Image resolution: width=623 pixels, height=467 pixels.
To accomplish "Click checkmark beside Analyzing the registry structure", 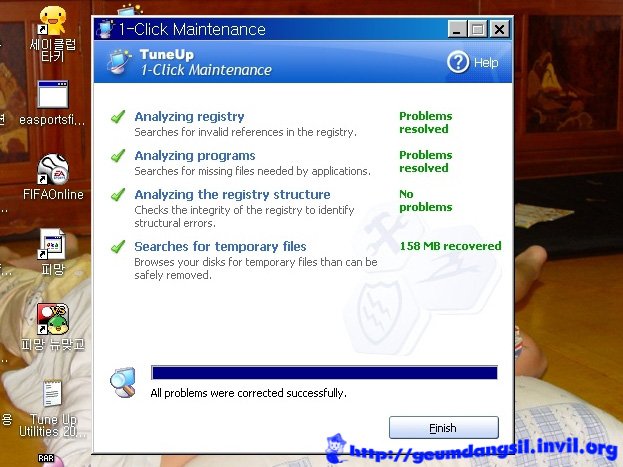I will [118, 194].
